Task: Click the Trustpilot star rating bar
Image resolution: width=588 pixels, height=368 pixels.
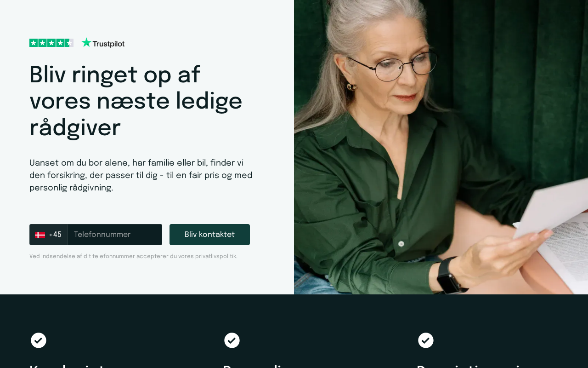Action: (51, 43)
